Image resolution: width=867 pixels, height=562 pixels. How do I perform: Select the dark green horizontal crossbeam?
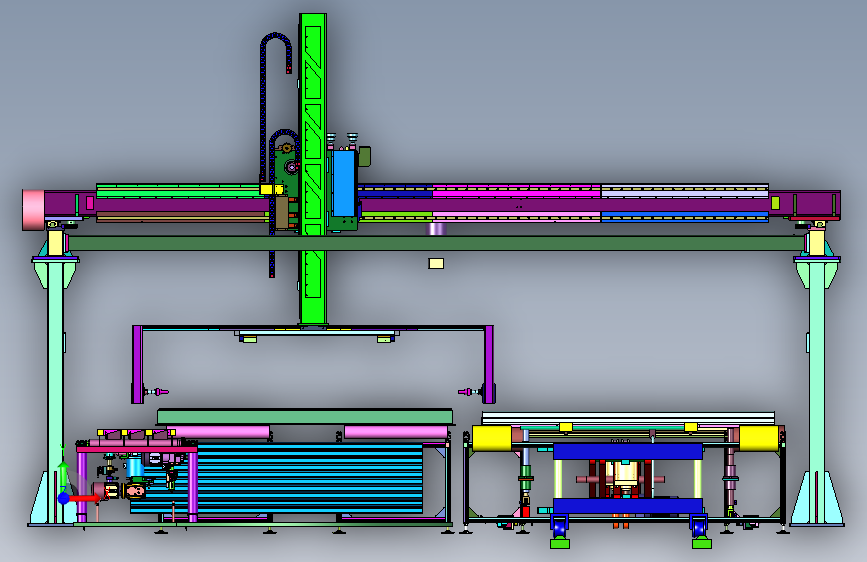click(x=436, y=243)
